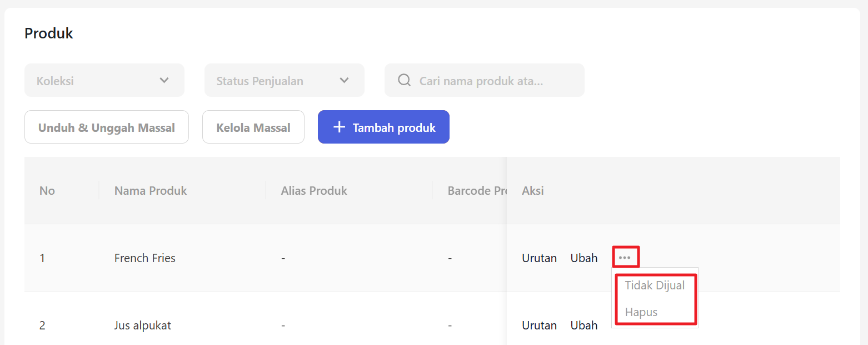Click the Kelola Massal button
This screenshot has width=868, height=345.
253,127
